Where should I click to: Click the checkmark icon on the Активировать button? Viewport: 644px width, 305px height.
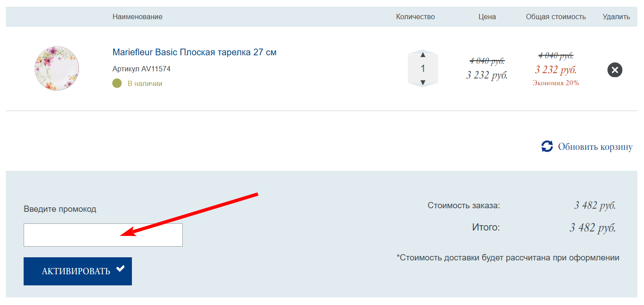(120, 268)
